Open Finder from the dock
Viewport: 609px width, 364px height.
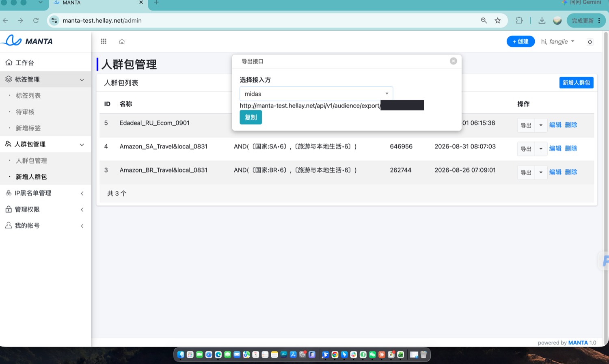click(181, 355)
